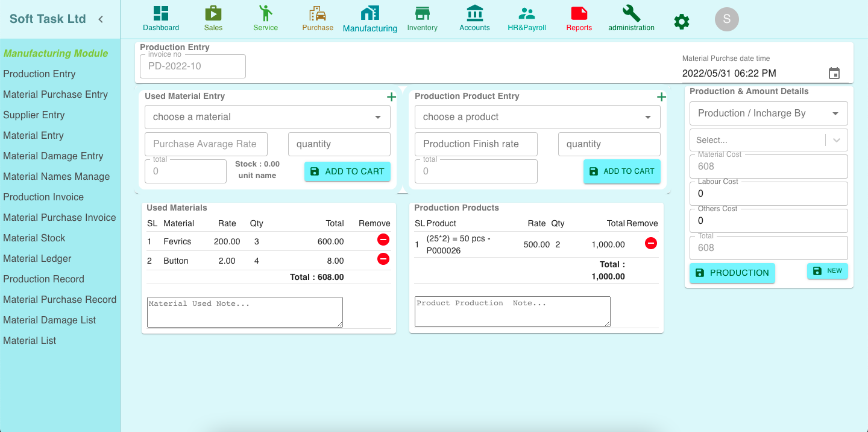The width and height of the screenshot is (868, 432).
Task: Click the PRODUCTION button
Action: (x=732, y=273)
